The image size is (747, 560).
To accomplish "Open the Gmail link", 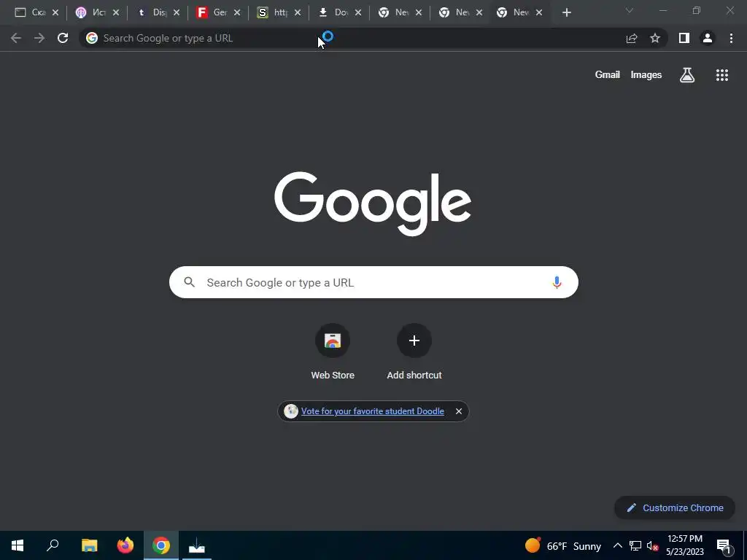I will (x=608, y=75).
